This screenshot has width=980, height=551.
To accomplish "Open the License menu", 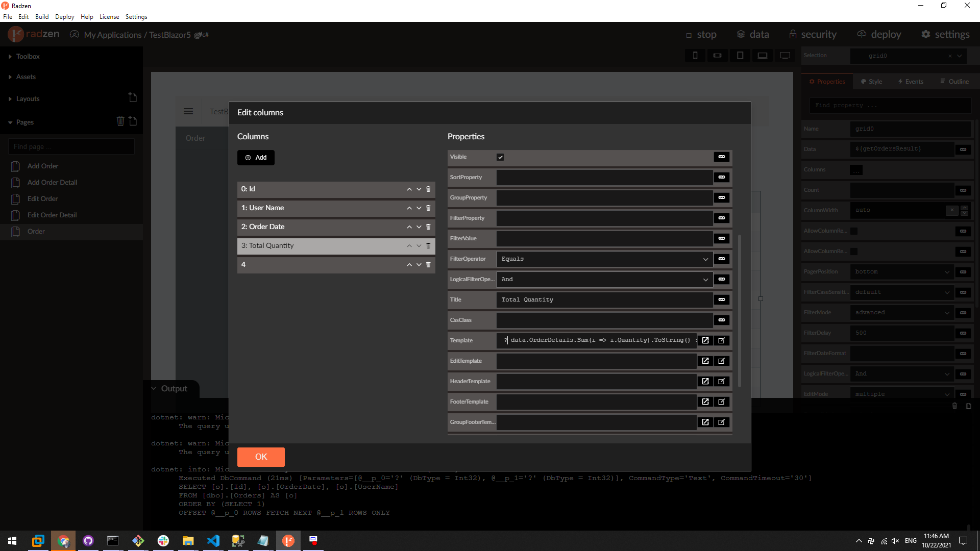I will click(x=109, y=17).
